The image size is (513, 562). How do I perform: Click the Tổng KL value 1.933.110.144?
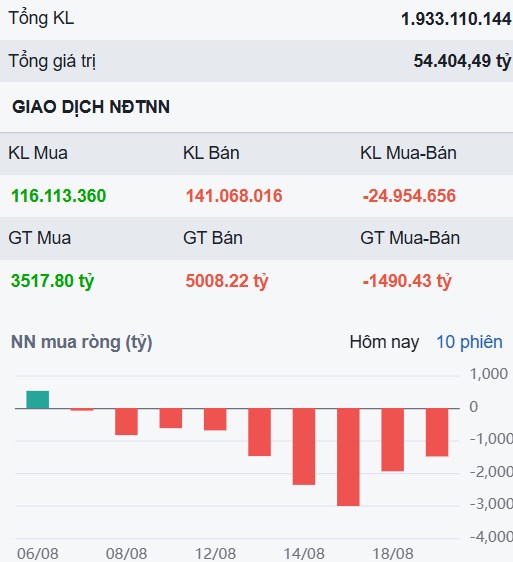pyautogui.click(x=456, y=19)
